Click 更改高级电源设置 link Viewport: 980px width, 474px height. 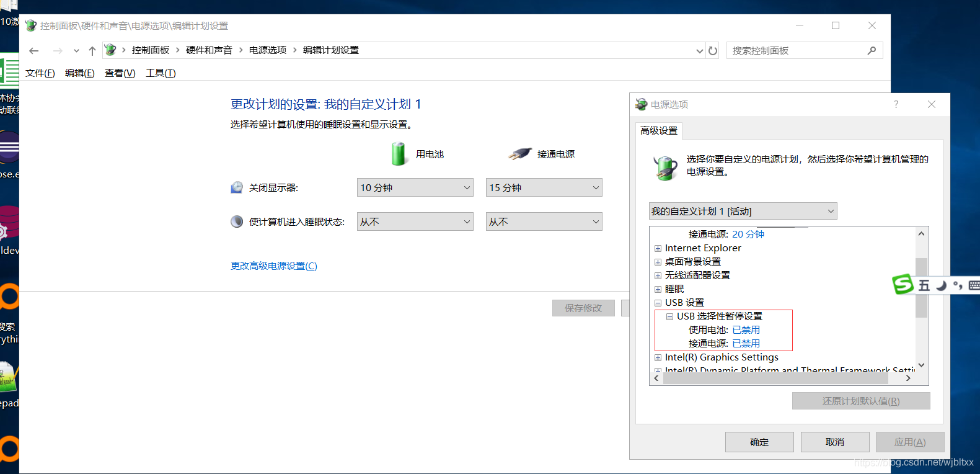tap(274, 266)
